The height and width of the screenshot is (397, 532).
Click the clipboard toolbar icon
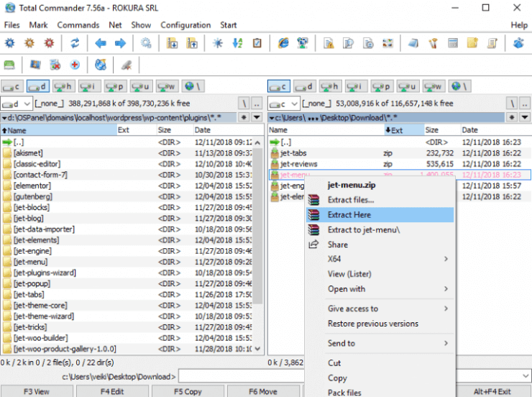pos(257,43)
